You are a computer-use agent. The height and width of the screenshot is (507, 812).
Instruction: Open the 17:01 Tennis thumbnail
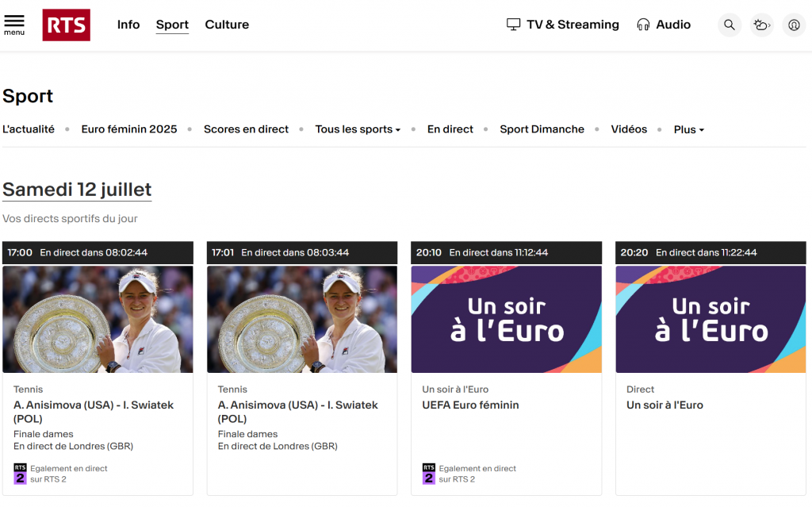click(302, 319)
